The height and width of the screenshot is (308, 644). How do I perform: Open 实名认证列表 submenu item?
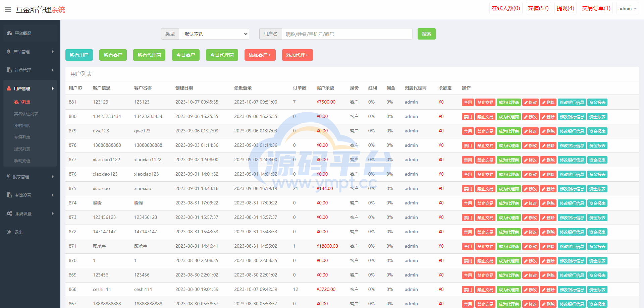[26, 114]
